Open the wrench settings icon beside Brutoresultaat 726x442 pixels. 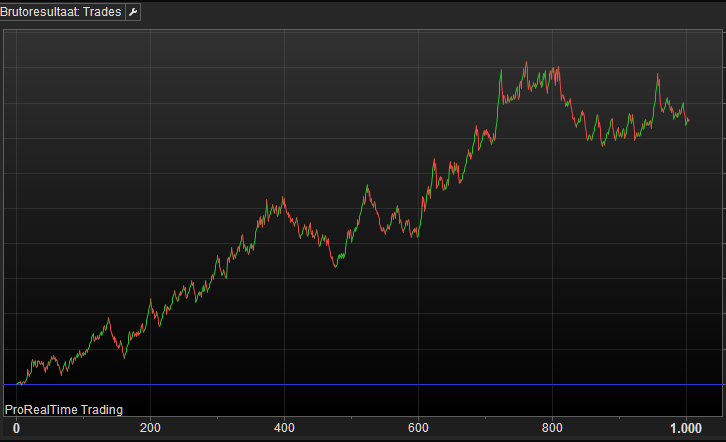click(133, 12)
